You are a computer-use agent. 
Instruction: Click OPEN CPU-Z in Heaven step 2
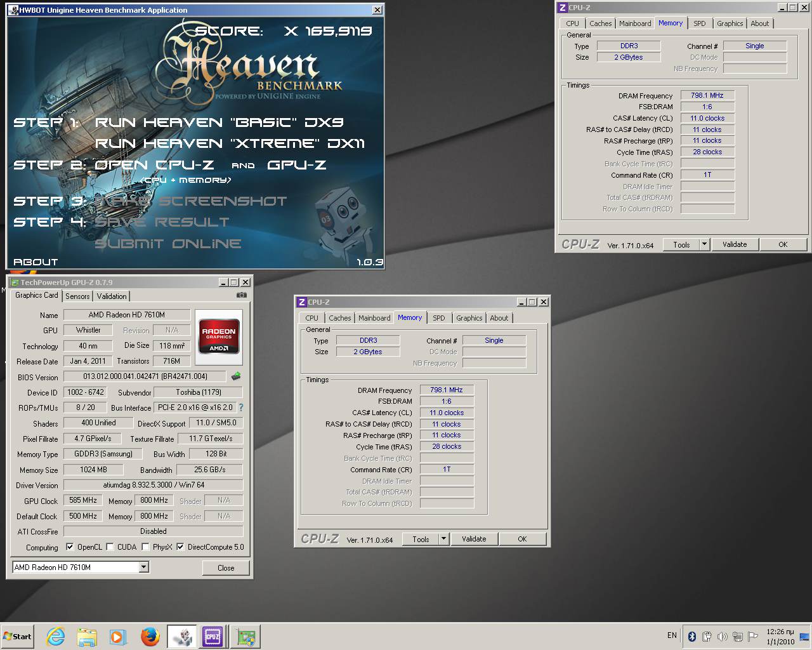point(154,164)
